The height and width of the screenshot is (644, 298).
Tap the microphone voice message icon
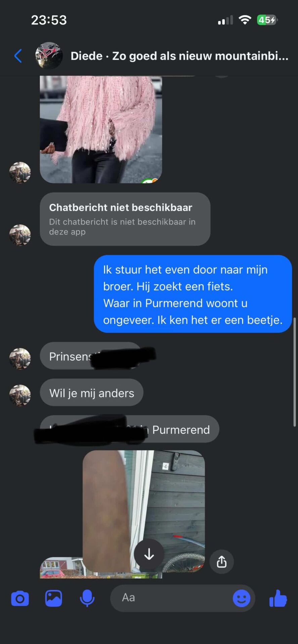[x=87, y=598]
